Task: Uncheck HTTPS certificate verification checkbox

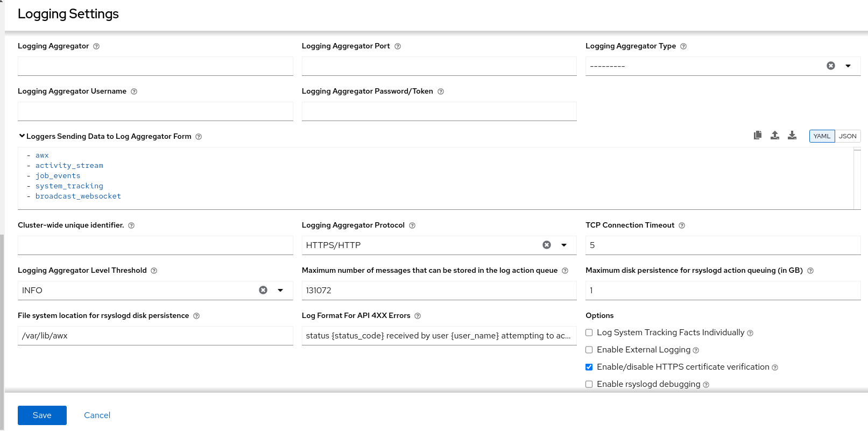Action: [589, 367]
